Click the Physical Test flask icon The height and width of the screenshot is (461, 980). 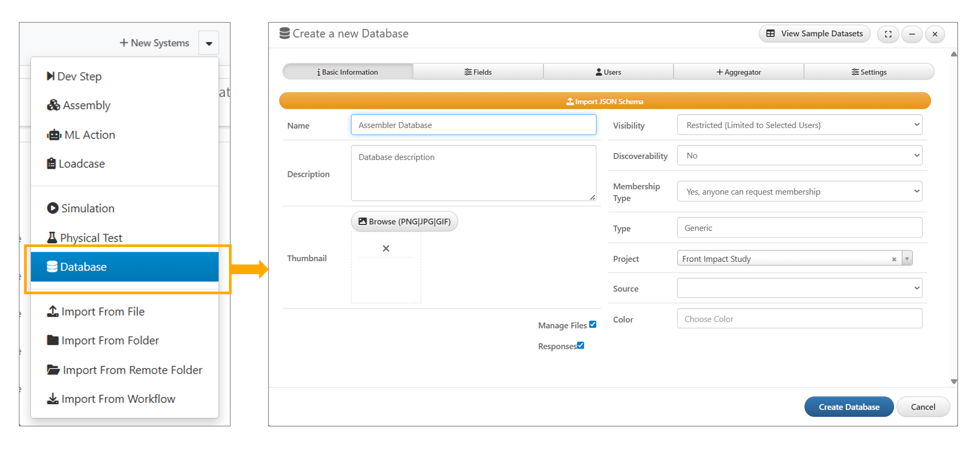pyautogui.click(x=52, y=238)
